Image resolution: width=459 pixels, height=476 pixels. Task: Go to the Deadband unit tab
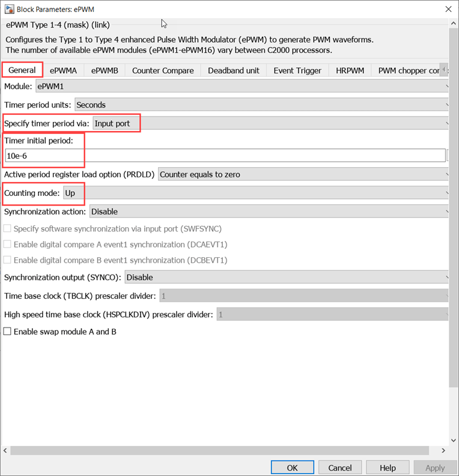(234, 70)
